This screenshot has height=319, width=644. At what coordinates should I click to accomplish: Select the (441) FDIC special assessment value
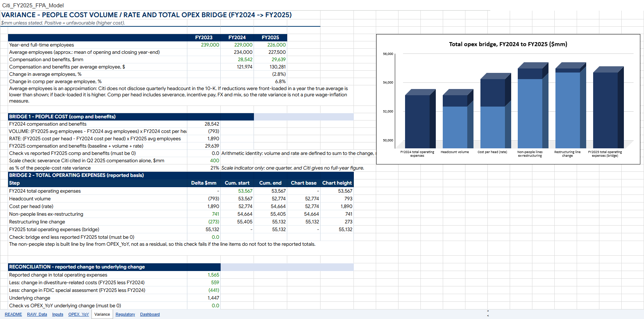(x=214, y=290)
